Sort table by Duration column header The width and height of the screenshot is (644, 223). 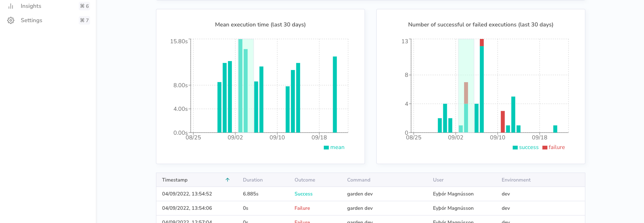point(253,180)
